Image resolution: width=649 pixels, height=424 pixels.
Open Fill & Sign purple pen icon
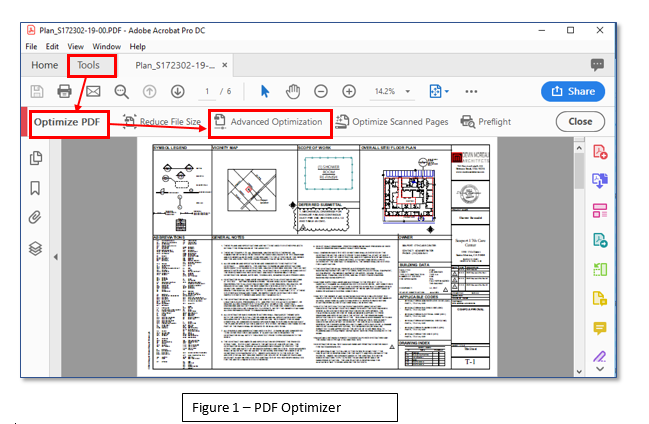[x=600, y=357]
